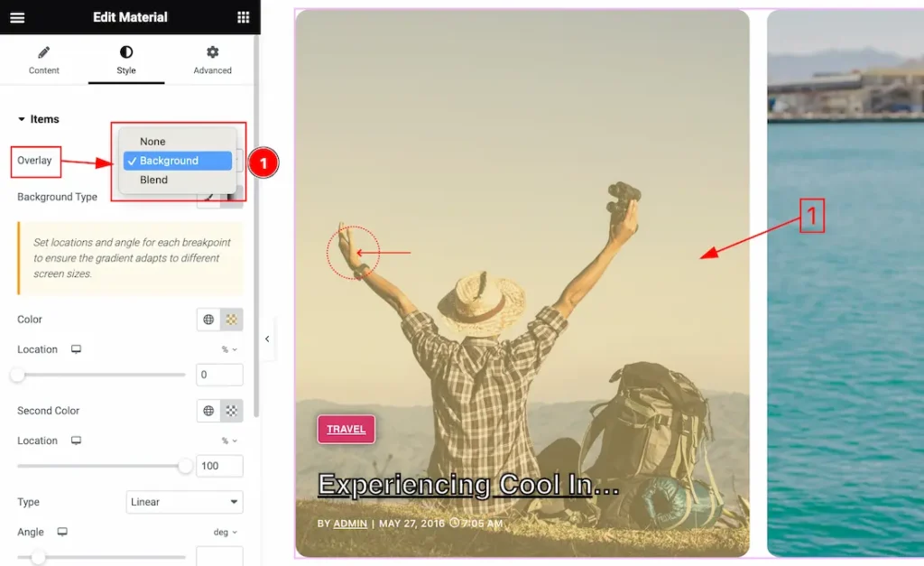Image resolution: width=924 pixels, height=566 pixels.
Task: Collapse the editor panel with the arrow handle
Action: tap(267, 339)
